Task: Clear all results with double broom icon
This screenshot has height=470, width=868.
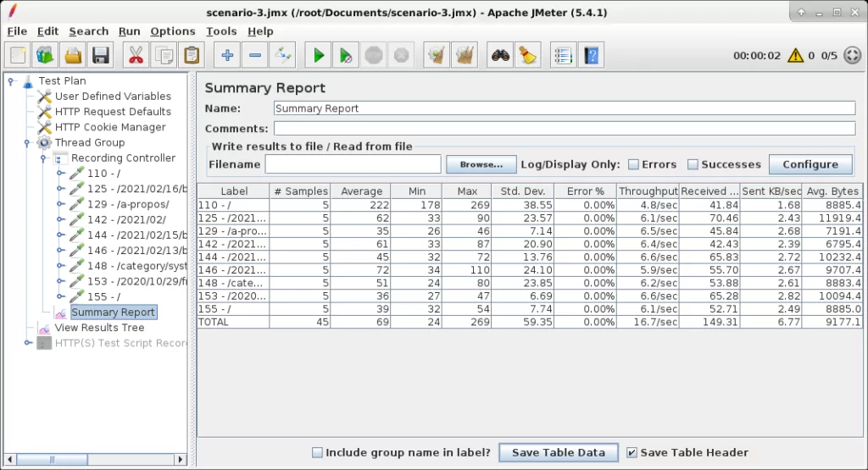Action: [465, 55]
